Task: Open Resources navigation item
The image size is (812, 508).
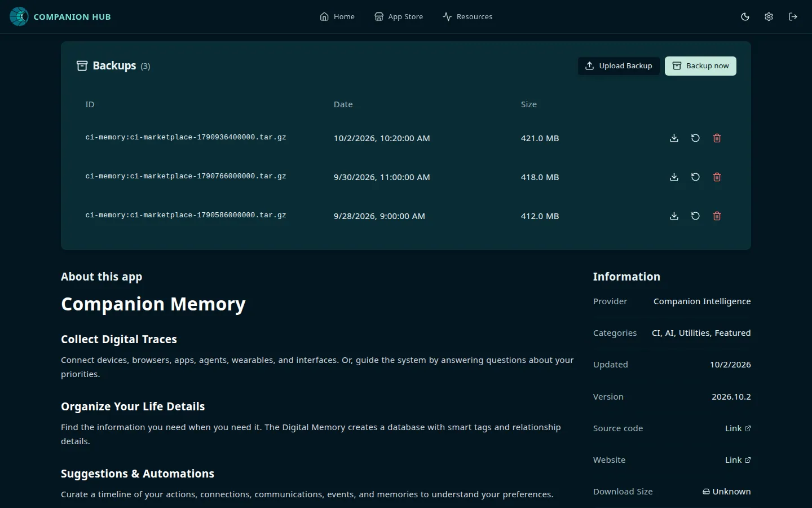Action: click(x=467, y=17)
